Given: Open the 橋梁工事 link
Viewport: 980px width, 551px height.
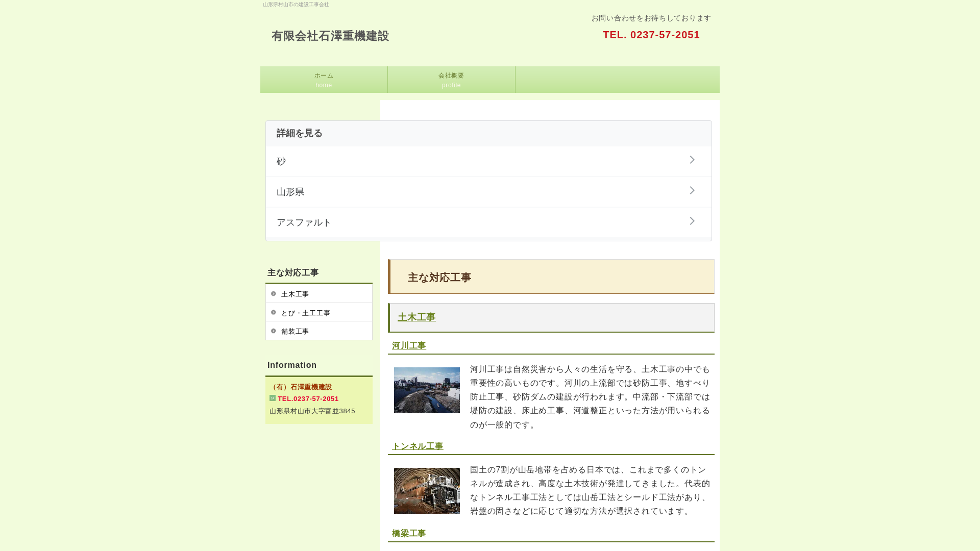Looking at the screenshot, I should pos(408,533).
